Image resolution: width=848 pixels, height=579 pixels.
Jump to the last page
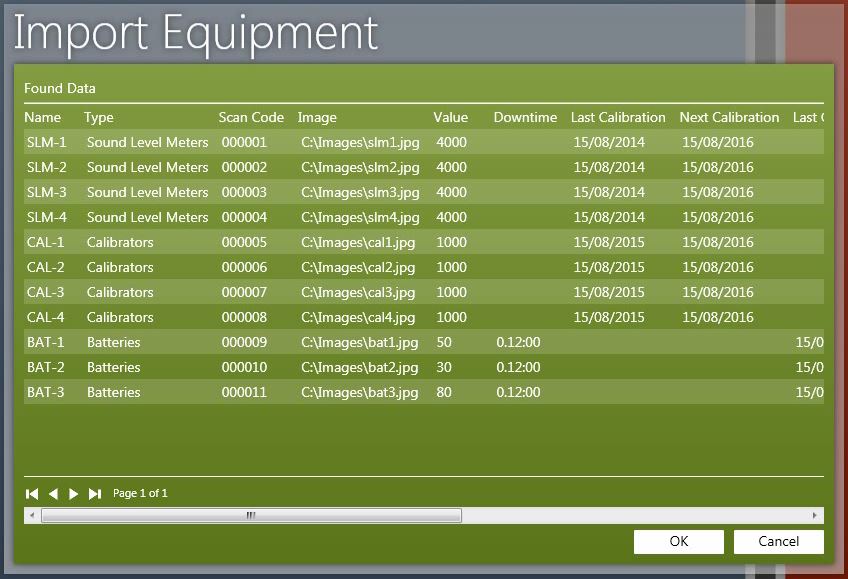pyautogui.click(x=95, y=494)
